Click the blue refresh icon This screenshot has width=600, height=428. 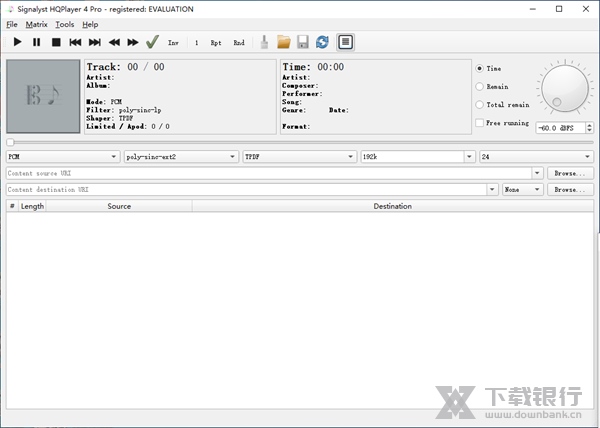[x=321, y=42]
